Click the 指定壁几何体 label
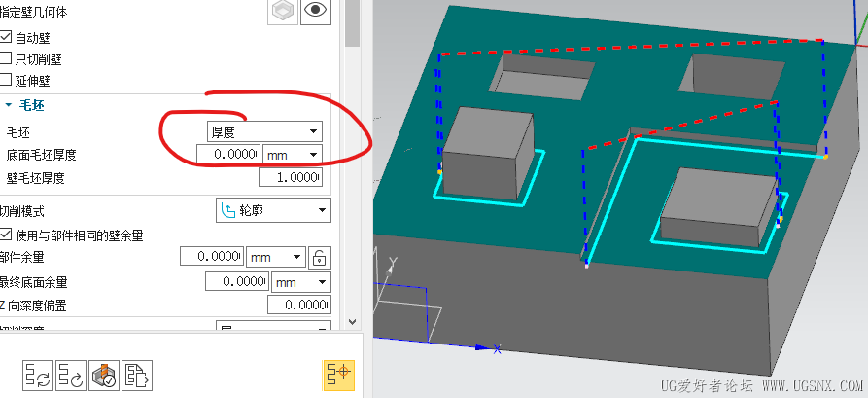 click(33, 11)
